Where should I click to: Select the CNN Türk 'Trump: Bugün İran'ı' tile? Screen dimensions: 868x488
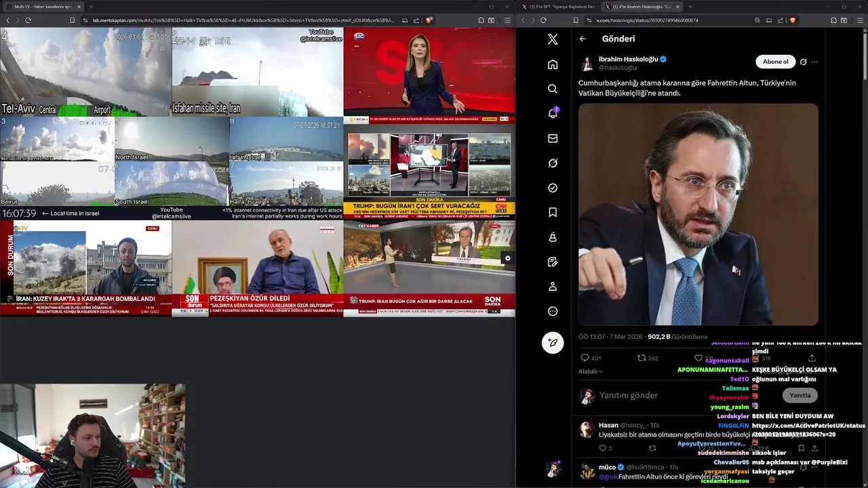point(429,171)
